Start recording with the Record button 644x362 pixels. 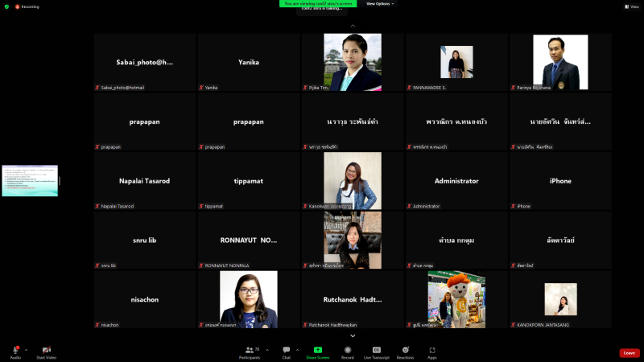(x=348, y=351)
